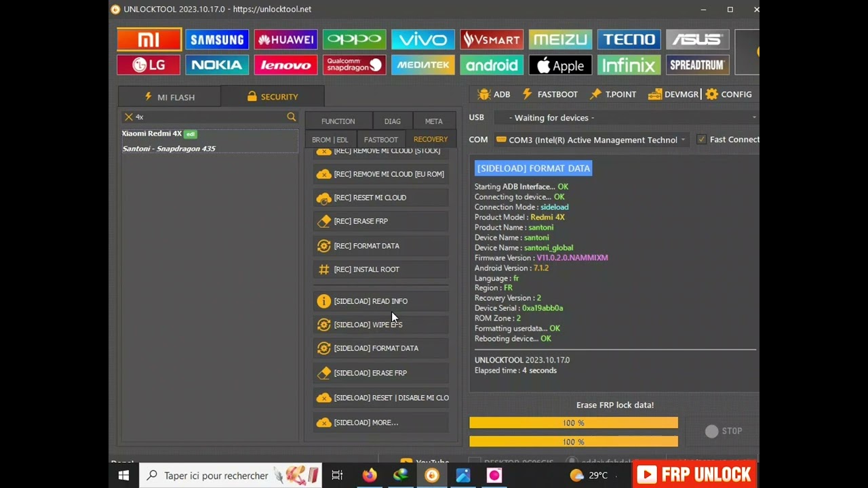Switch to the SECURITY tab
The image size is (868, 488).
[273, 96]
